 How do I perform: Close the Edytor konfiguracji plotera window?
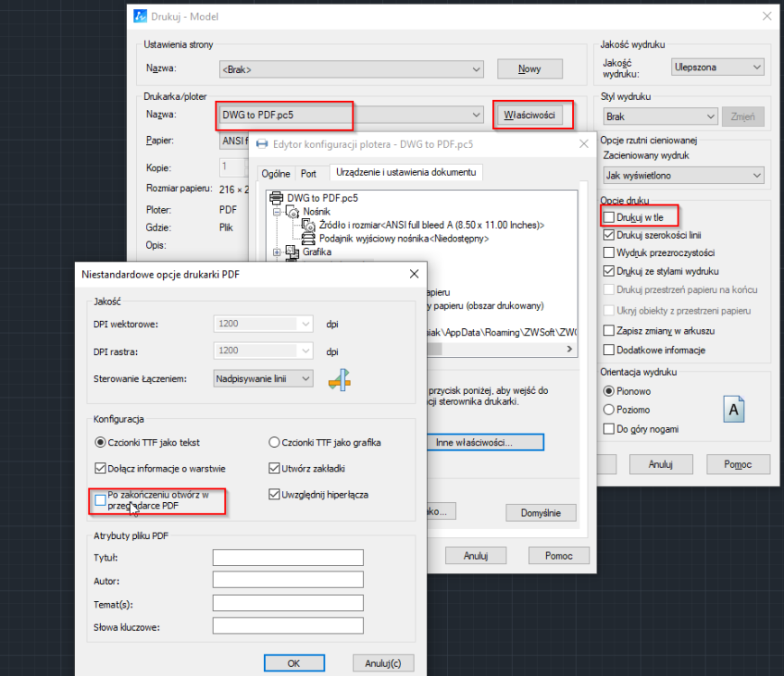pos(584,144)
